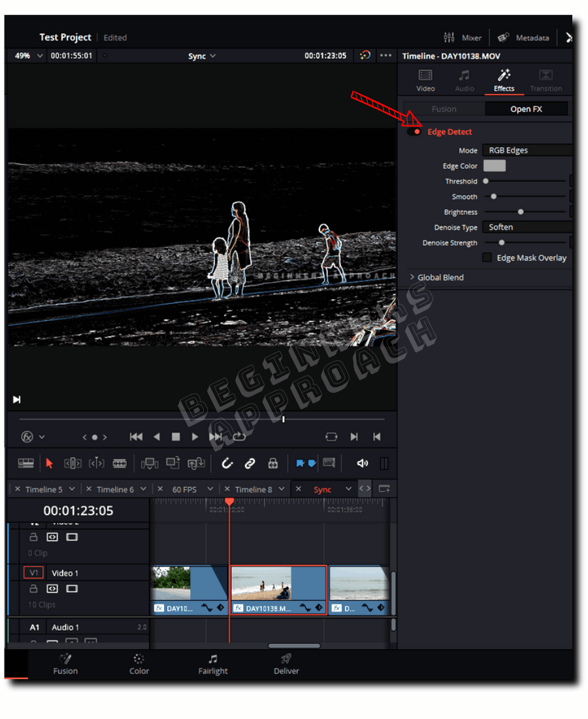This screenshot has width=588, height=719.
Task: Toggle timeline snapping magnet icon
Action: [x=227, y=463]
